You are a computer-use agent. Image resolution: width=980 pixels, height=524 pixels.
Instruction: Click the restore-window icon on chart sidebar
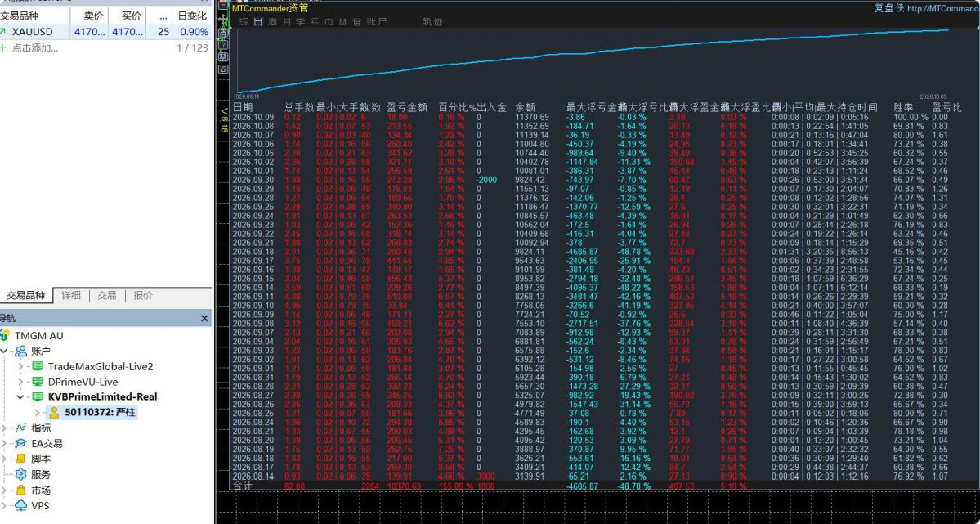pyautogui.click(x=223, y=69)
